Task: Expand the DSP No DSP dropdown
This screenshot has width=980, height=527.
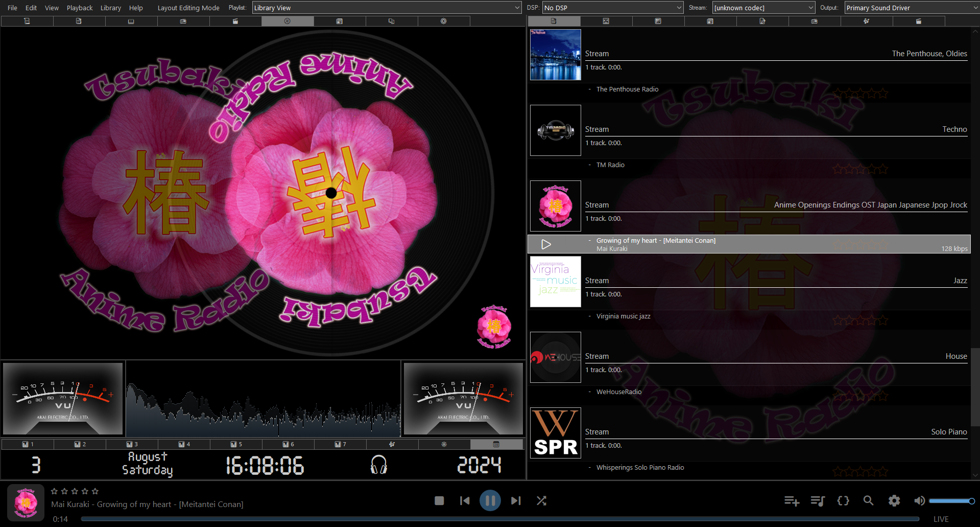Action: click(x=613, y=8)
